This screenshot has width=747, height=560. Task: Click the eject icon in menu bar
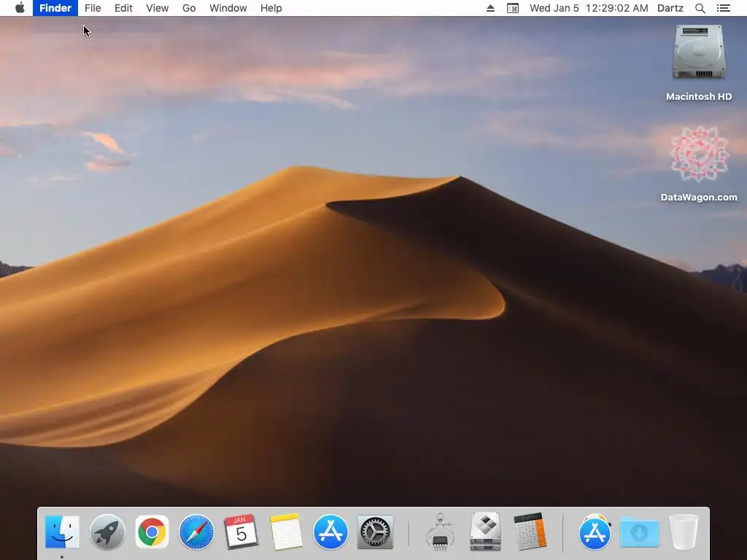coord(490,8)
